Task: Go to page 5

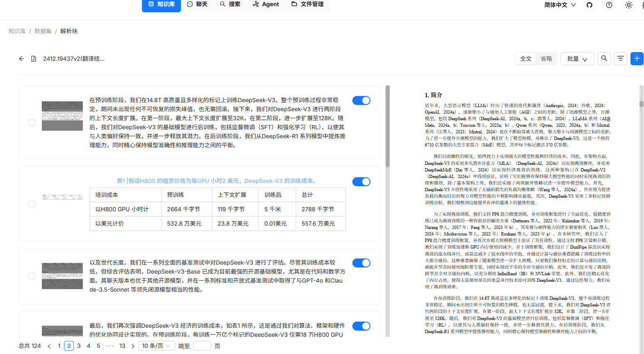Action: point(98,346)
